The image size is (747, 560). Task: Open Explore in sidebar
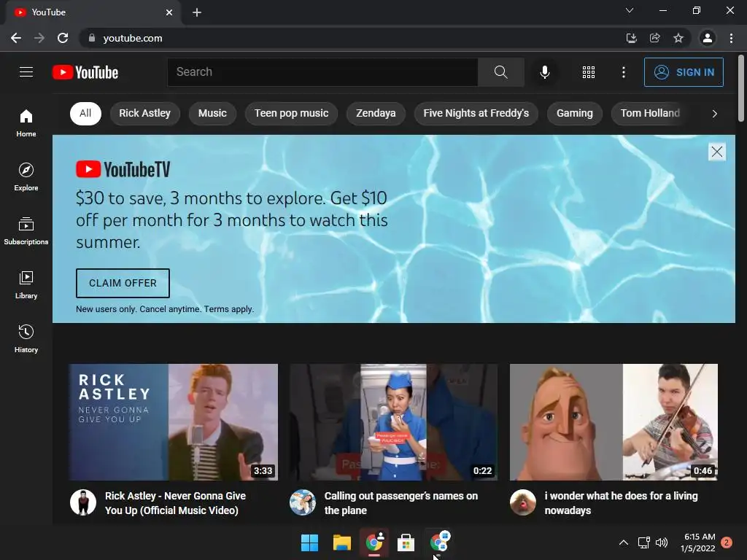[x=26, y=177]
